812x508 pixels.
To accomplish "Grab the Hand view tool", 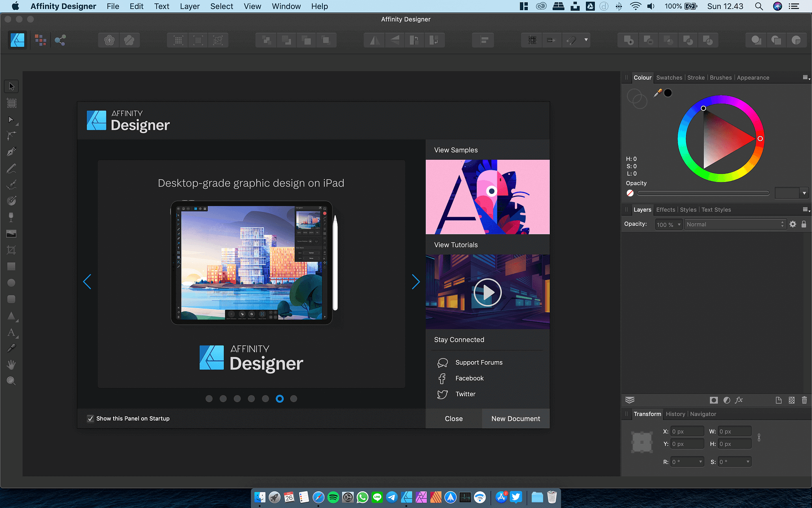I will point(11,365).
